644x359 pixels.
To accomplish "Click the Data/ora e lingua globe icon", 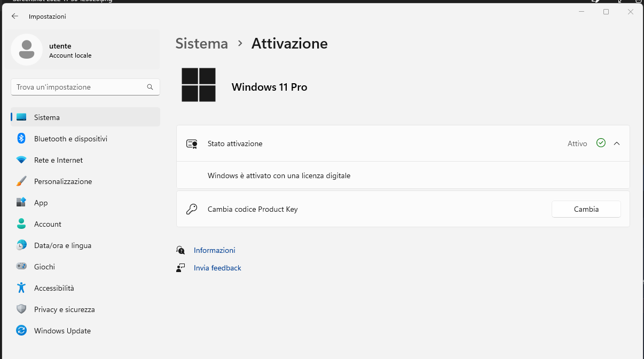I will pos(21,245).
